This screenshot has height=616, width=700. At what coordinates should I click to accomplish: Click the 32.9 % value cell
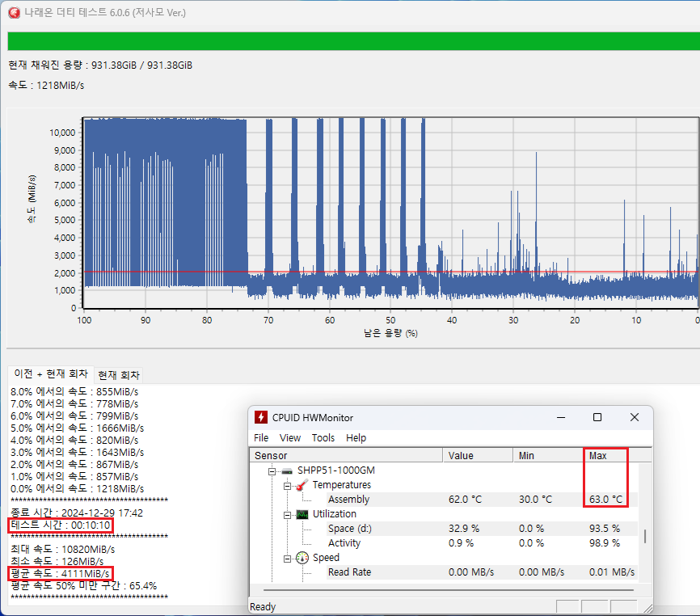tap(464, 529)
